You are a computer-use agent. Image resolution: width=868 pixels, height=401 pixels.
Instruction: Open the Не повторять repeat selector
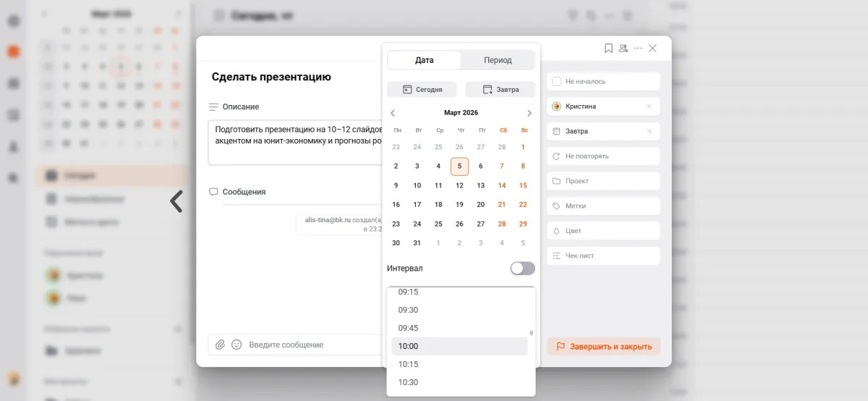coord(603,156)
